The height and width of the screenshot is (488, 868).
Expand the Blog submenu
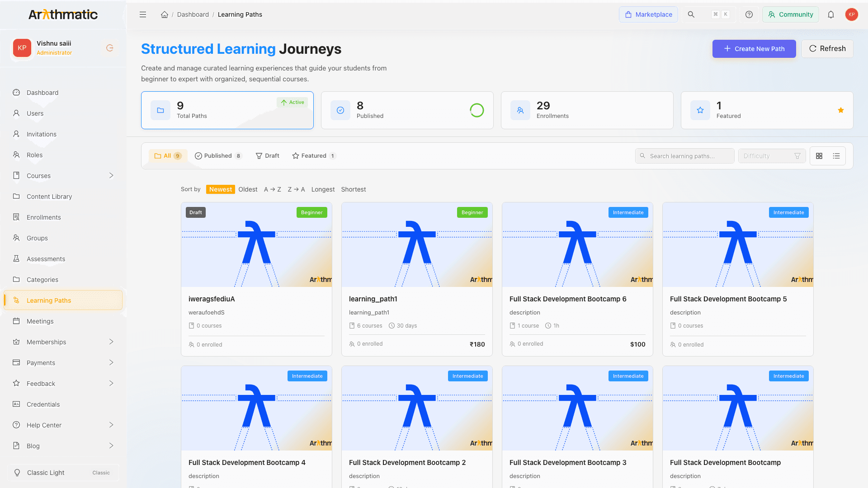pos(111,446)
